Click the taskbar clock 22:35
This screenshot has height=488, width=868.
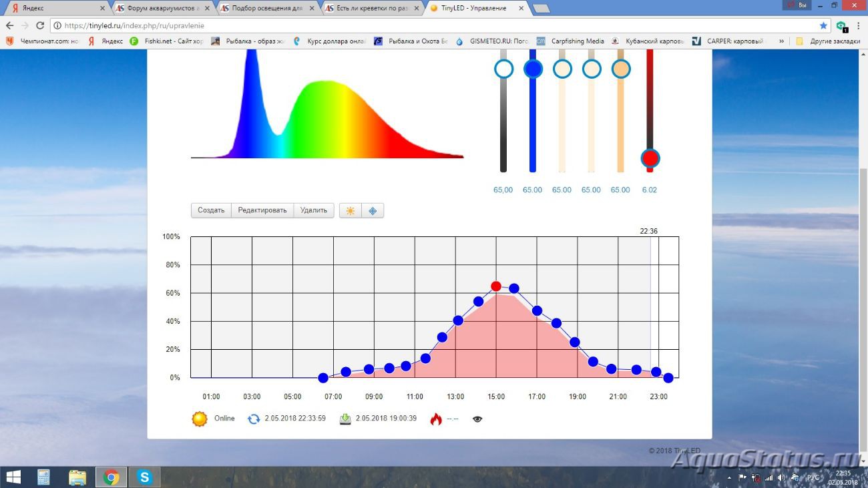(x=843, y=473)
